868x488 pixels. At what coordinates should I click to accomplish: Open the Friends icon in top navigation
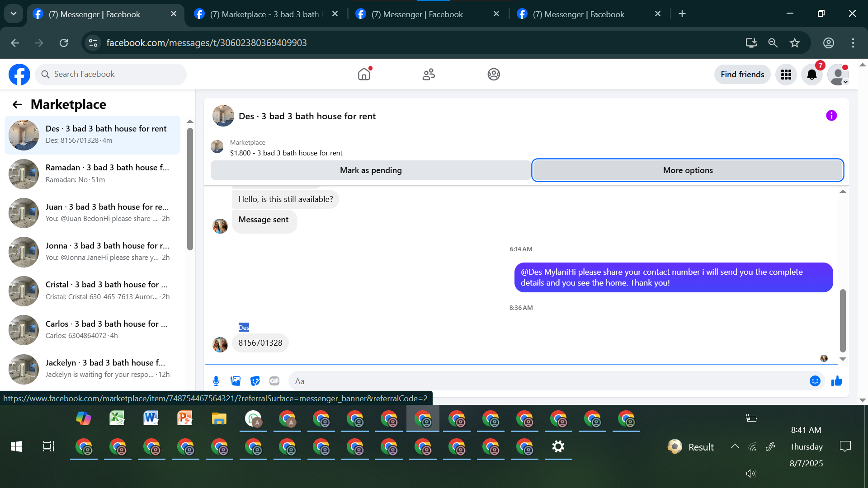429,74
